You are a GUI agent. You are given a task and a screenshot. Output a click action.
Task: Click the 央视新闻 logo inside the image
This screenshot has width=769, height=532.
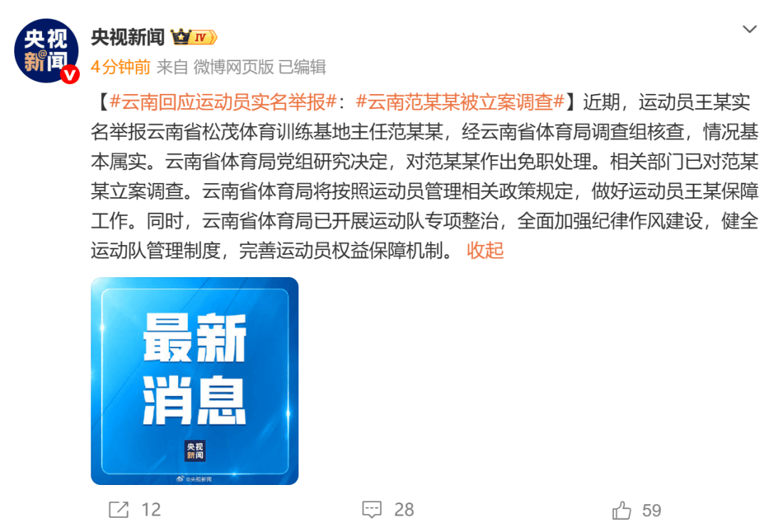click(194, 451)
